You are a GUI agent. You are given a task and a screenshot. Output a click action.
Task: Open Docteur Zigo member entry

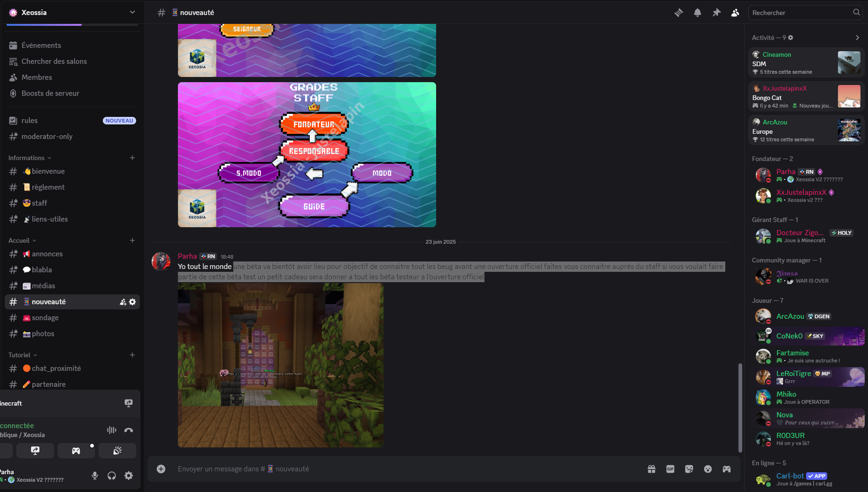tap(808, 236)
